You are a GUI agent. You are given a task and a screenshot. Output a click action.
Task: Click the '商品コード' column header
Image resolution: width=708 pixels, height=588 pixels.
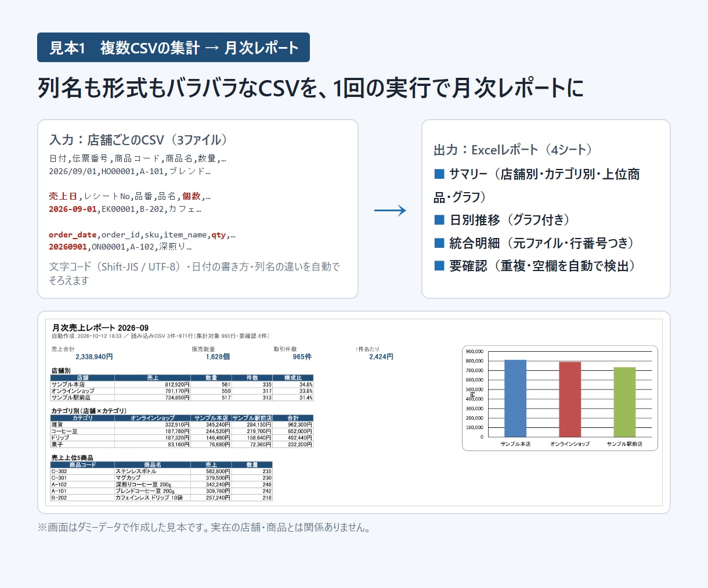click(x=82, y=465)
